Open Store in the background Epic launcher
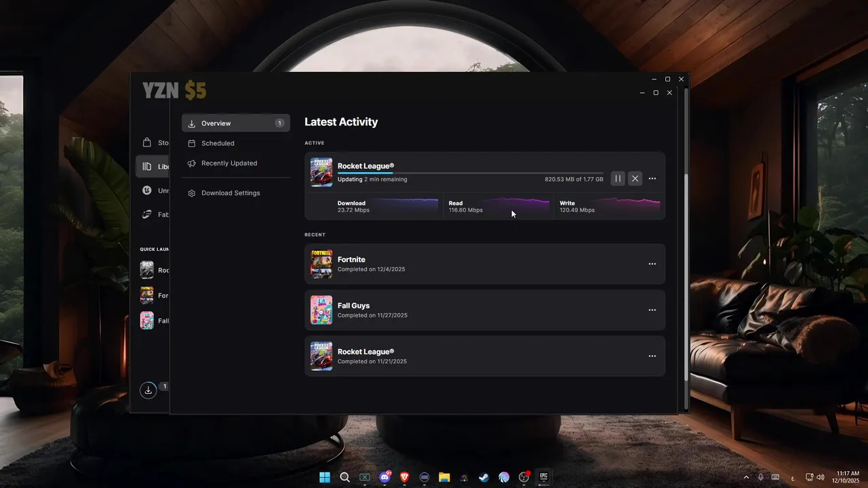The image size is (868, 488). (153, 142)
